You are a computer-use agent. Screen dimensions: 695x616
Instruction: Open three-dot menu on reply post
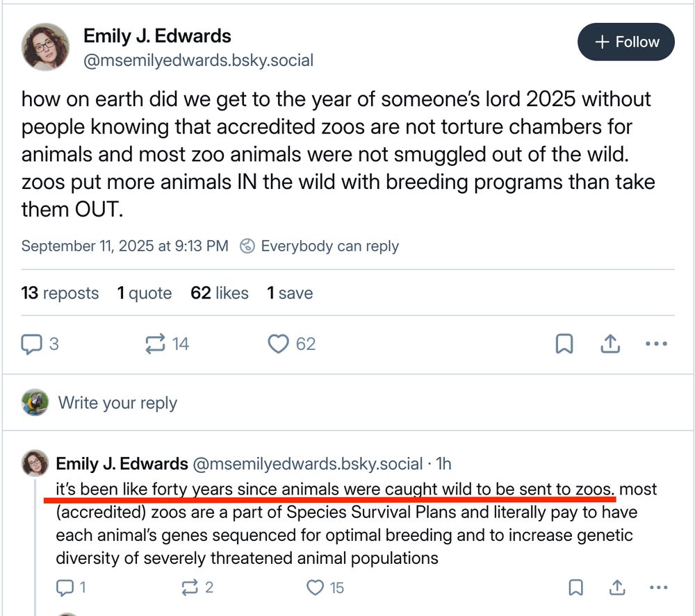pyautogui.click(x=657, y=588)
